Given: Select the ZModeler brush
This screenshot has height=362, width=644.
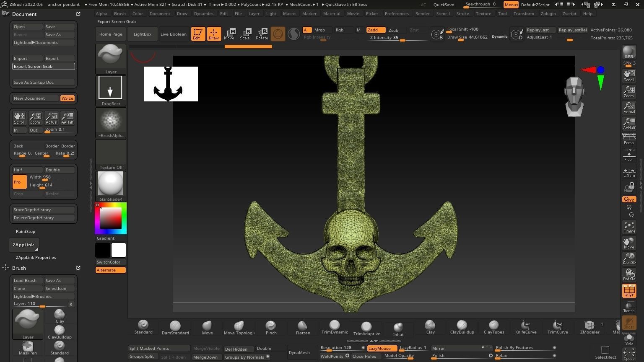Looking at the screenshot, I should tap(589, 327).
